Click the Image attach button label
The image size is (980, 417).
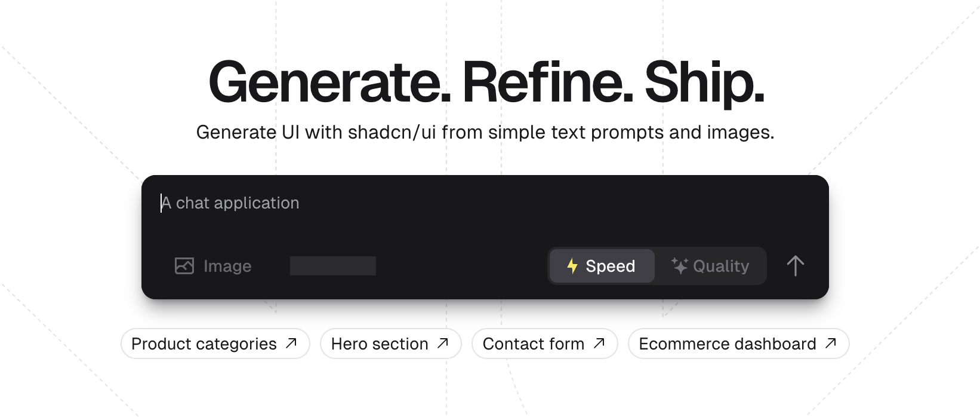[x=227, y=266]
